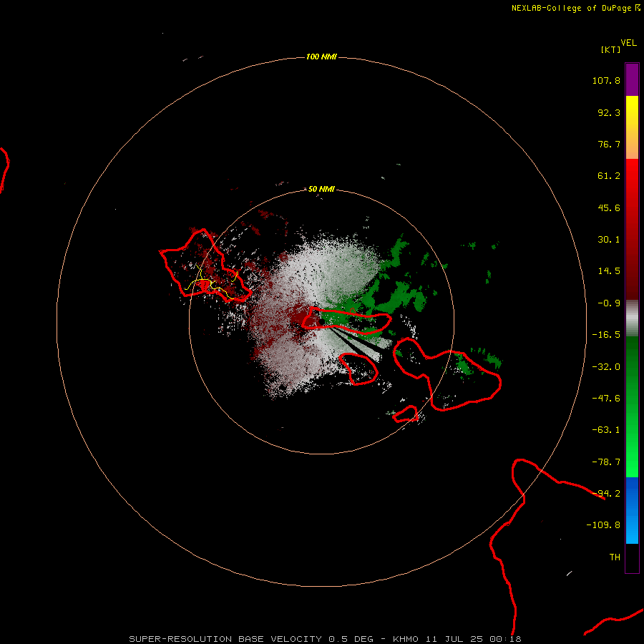Pick the gray near-zero segment of the color bar
The height and width of the screenshot is (644, 644).
632,318
